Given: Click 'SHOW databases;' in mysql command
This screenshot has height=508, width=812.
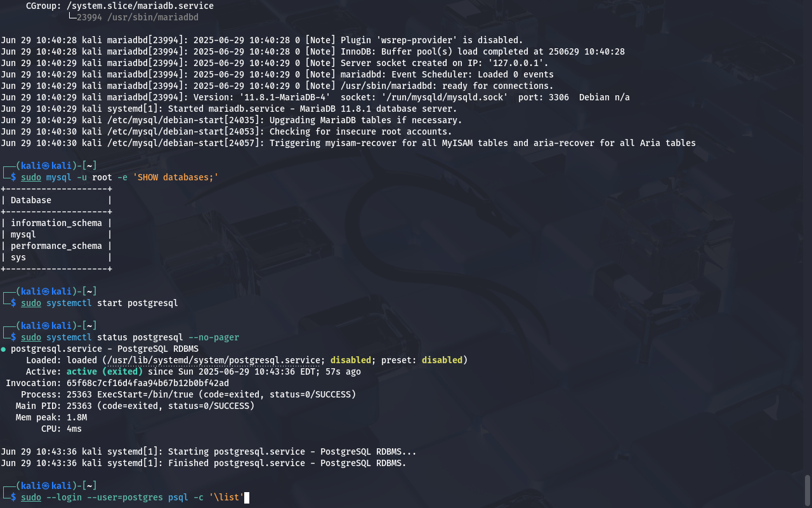Looking at the screenshot, I should pyautogui.click(x=176, y=177).
